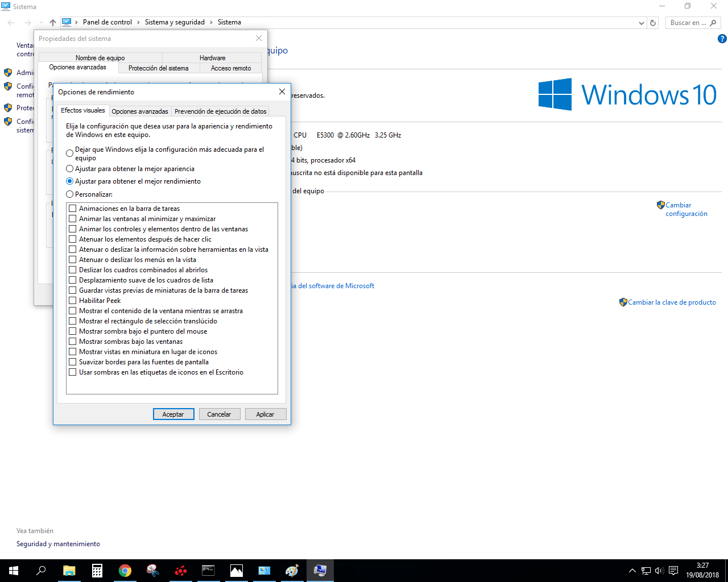
Task: Expand the chevron after 'Panel de control' breadcrumb
Action: coord(138,22)
